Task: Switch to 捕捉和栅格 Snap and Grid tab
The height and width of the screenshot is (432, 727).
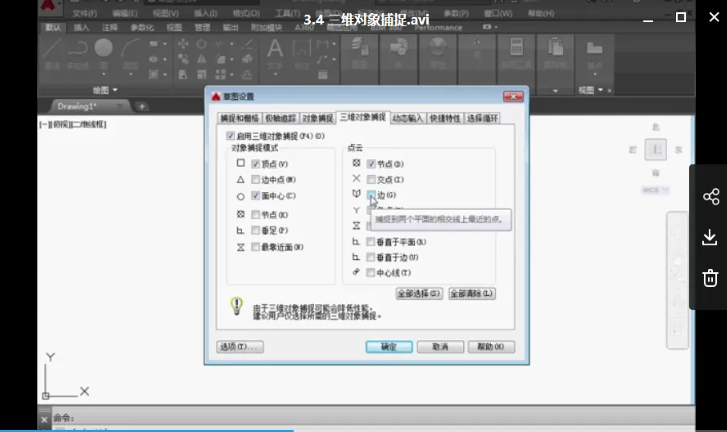Action: 240,118
